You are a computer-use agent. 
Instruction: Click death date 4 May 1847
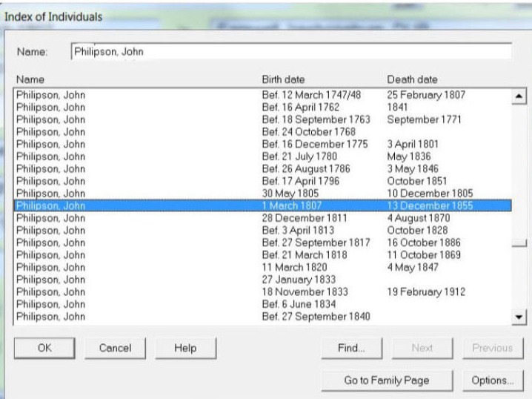coord(413,267)
